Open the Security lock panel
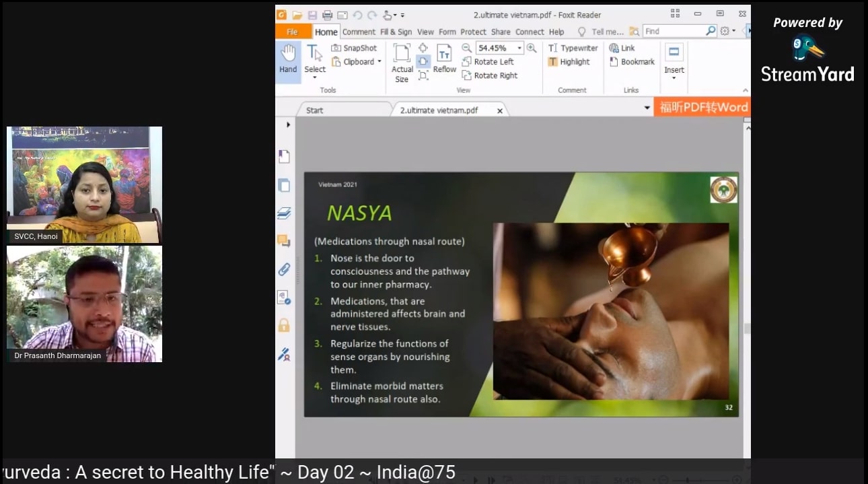Image resolution: width=868 pixels, height=484 pixels. [284, 326]
